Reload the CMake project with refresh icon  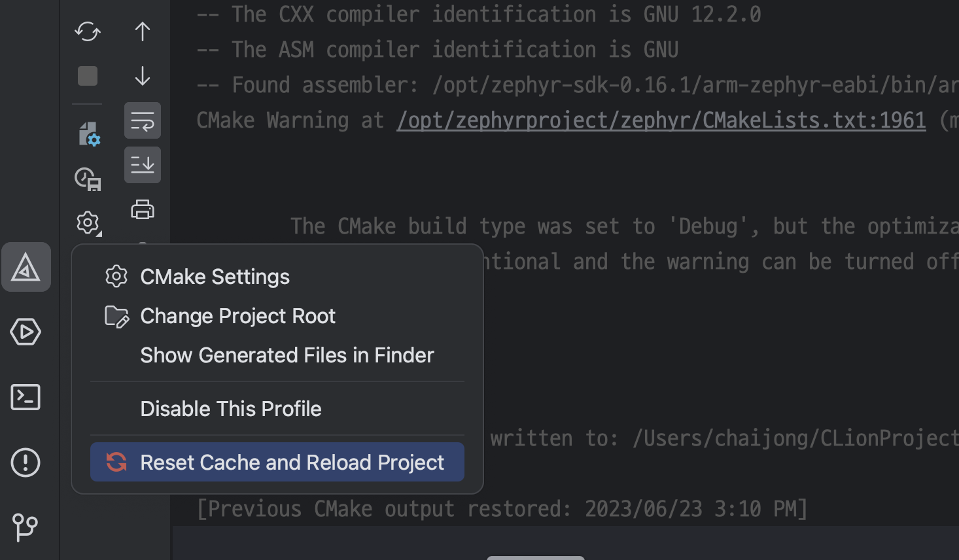tap(87, 31)
